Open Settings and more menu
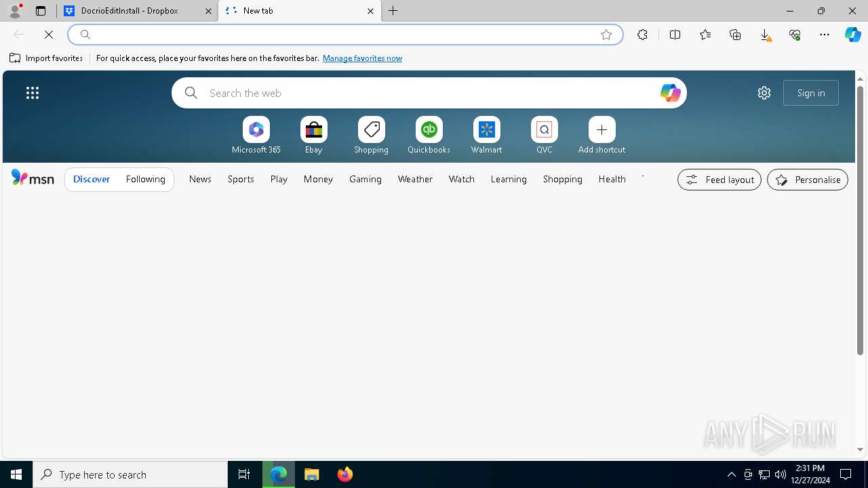Screen dimensions: 868x488 pos(825,35)
